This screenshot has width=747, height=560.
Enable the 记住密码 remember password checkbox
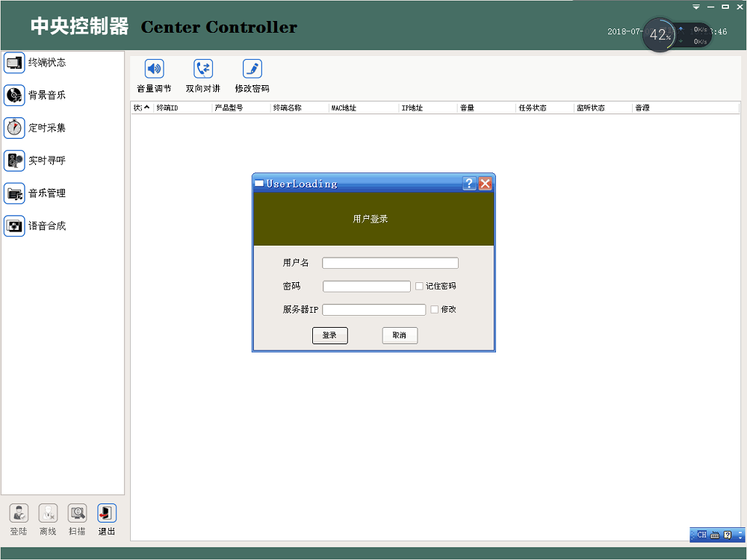coord(419,286)
